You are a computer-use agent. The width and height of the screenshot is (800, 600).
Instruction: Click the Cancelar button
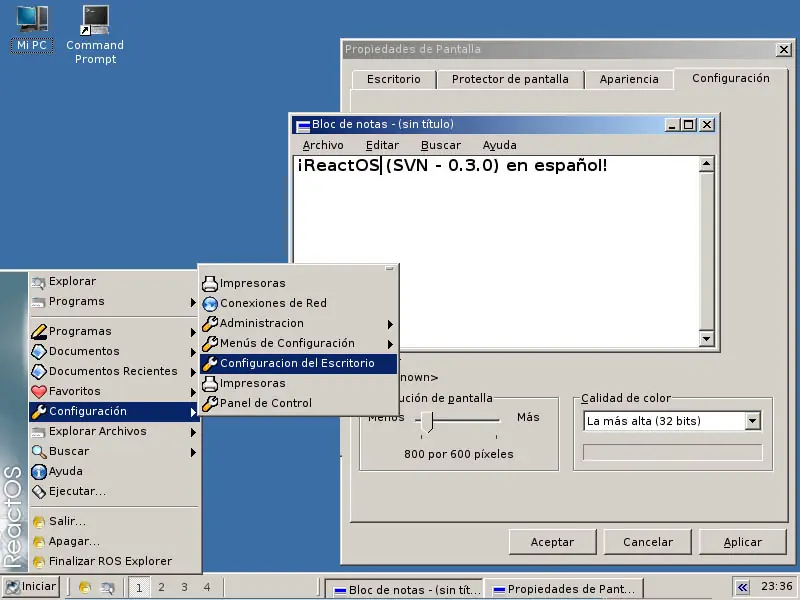(648, 542)
